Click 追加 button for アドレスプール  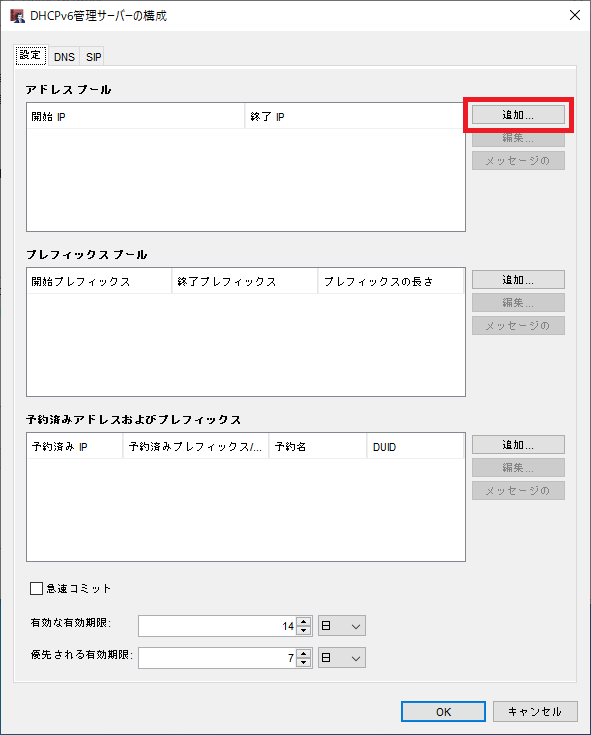pyautogui.click(x=518, y=115)
